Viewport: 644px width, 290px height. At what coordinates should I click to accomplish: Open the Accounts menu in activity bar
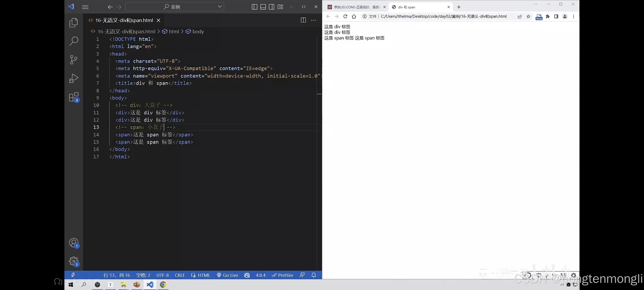74,243
